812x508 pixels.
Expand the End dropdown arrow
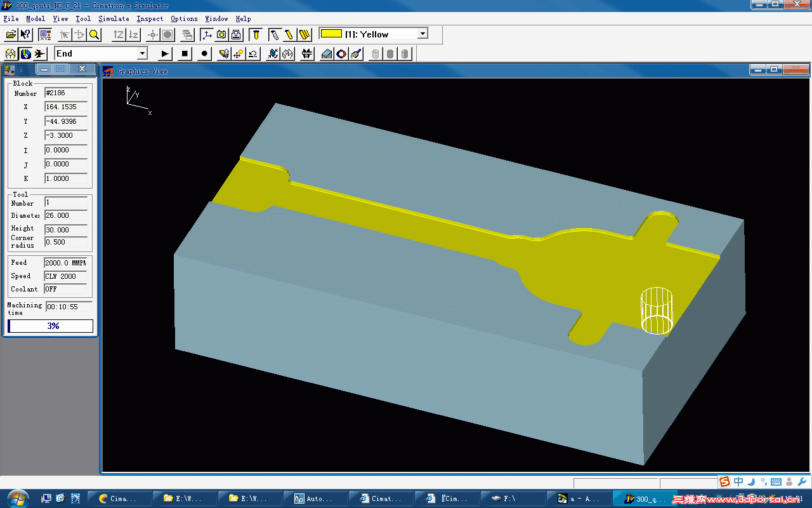(142, 54)
